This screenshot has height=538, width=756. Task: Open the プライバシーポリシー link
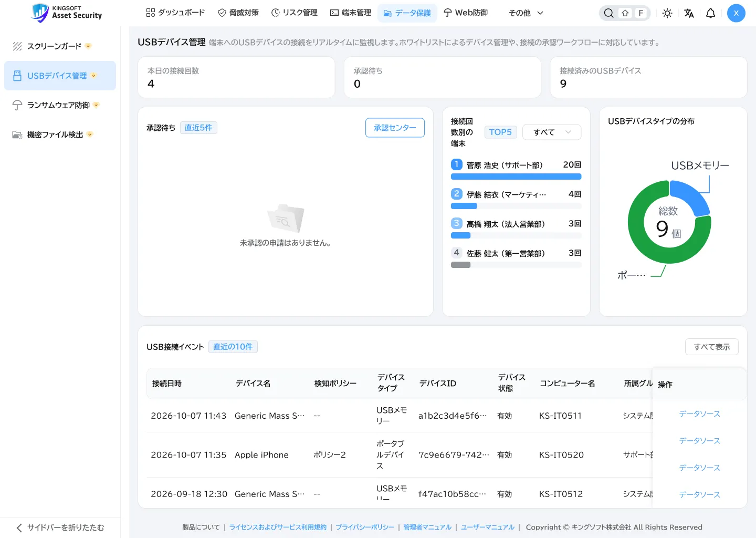(x=365, y=527)
